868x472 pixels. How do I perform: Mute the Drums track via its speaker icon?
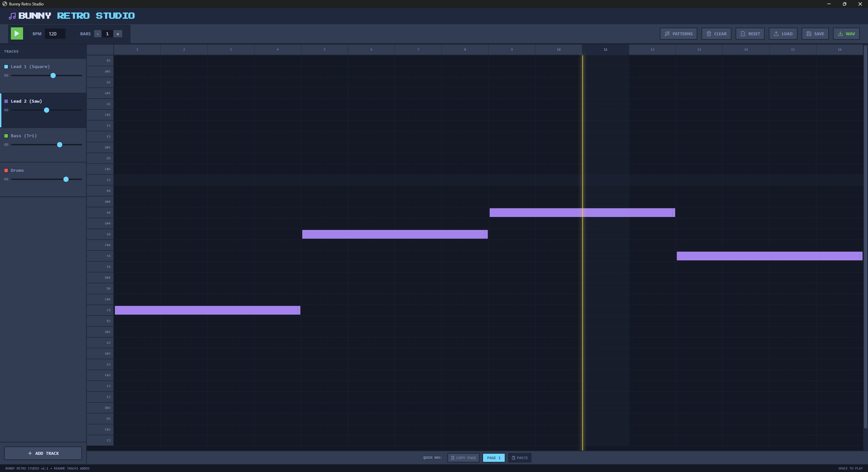click(x=6, y=179)
